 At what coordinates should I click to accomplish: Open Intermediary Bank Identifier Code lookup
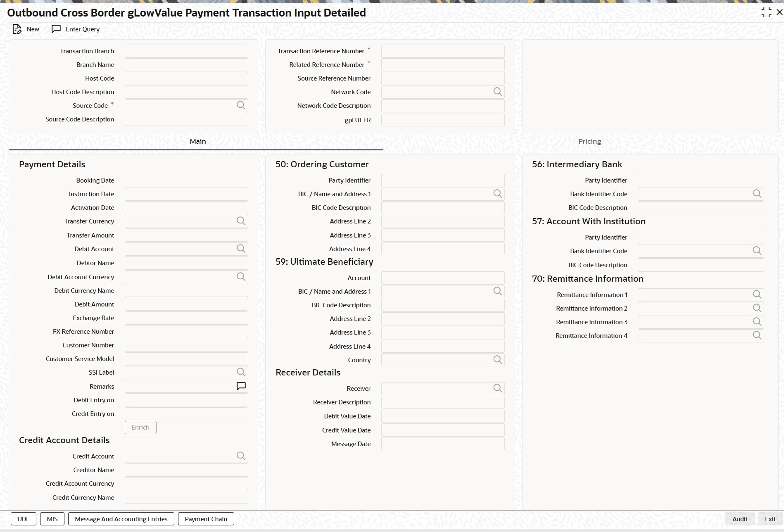[757, 194]
